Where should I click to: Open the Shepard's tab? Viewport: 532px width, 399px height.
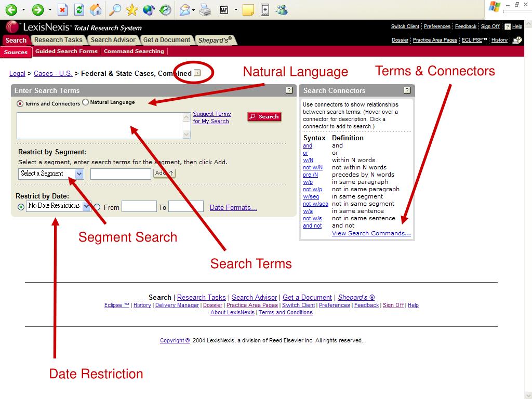click(215, 40)
